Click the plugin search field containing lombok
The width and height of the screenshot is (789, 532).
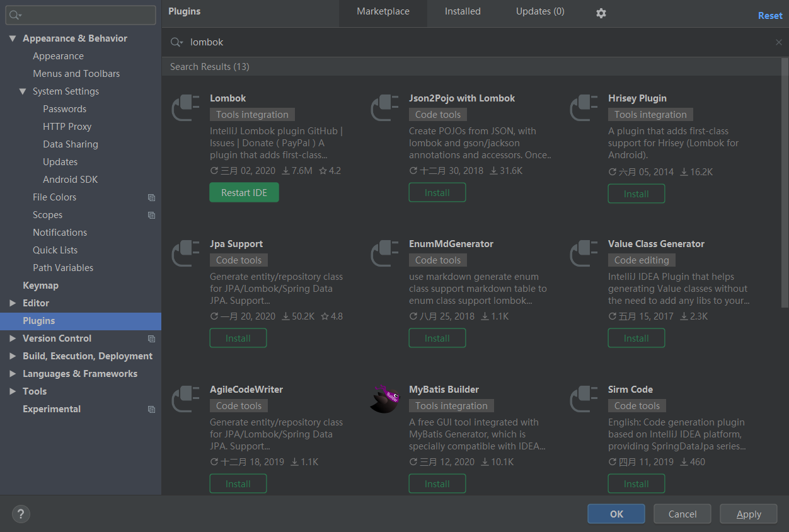[x=475, y=42]
